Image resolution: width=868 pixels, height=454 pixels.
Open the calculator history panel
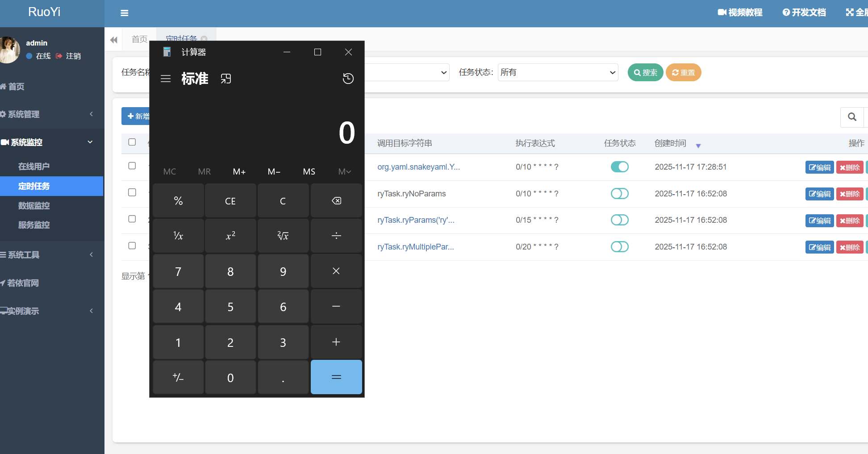348,79
